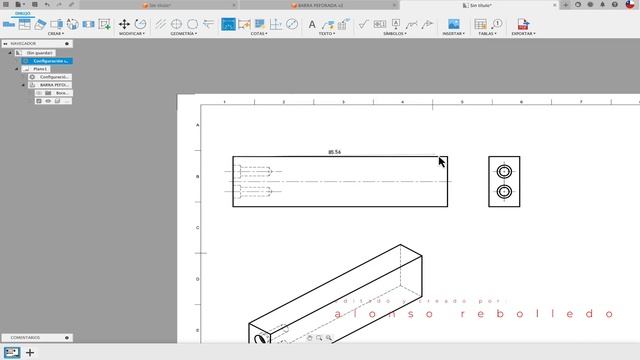Activate the Move tool

(x=124, y=24)
